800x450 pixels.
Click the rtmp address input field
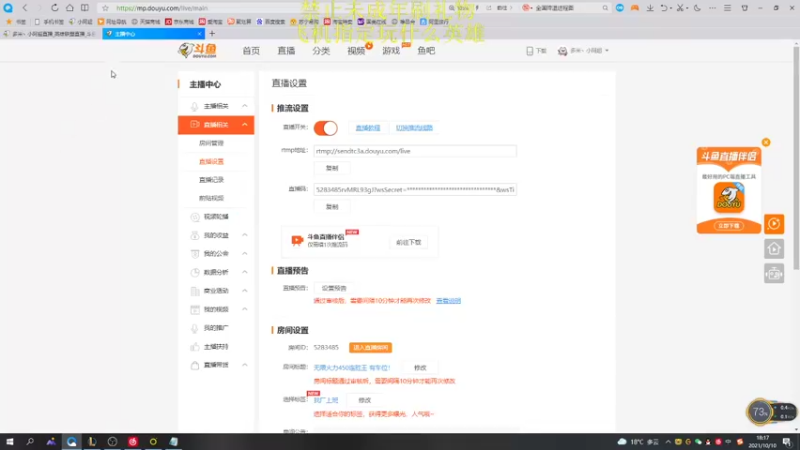(x=415, y=151)
